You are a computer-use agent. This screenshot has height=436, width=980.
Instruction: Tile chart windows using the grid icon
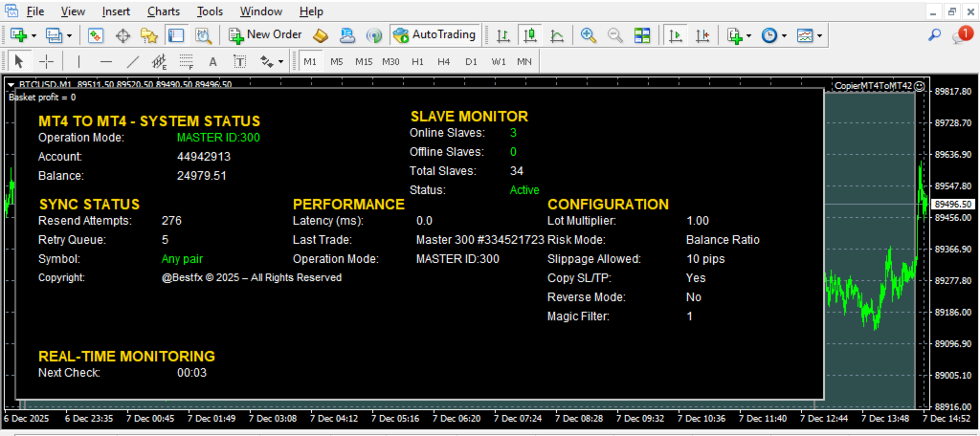click(x=642, y=35)
